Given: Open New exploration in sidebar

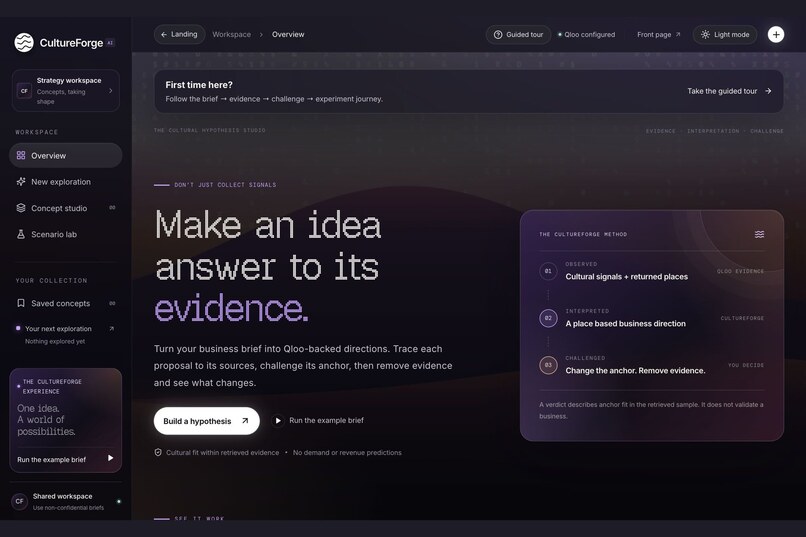Looking at the screenshot, I should coord(66,181).
